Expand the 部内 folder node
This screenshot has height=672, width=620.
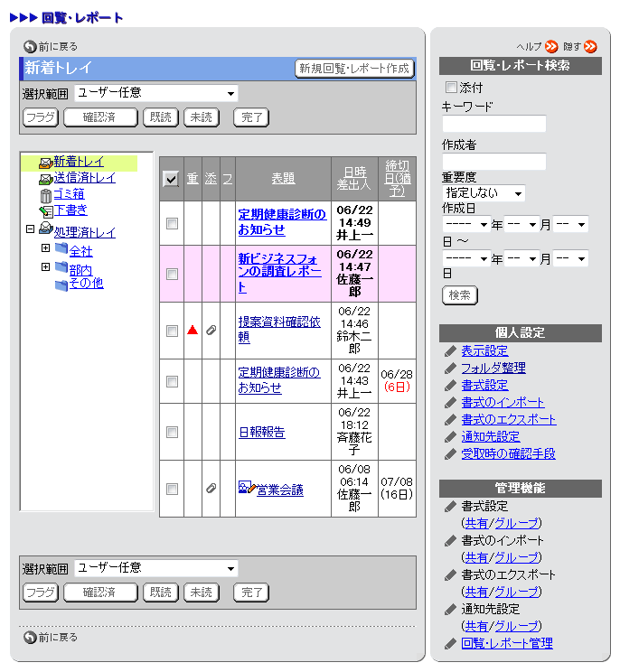(x=45, y=266)
